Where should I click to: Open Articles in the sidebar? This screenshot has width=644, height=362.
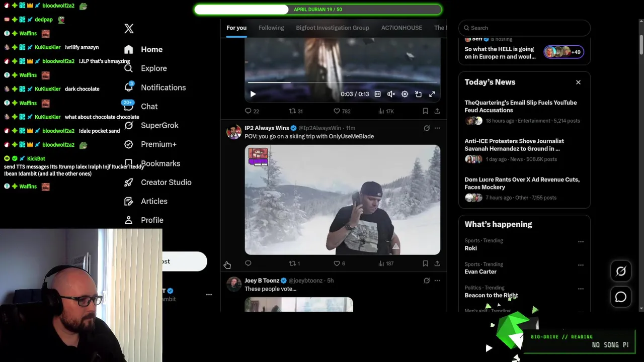click(146, 201)
